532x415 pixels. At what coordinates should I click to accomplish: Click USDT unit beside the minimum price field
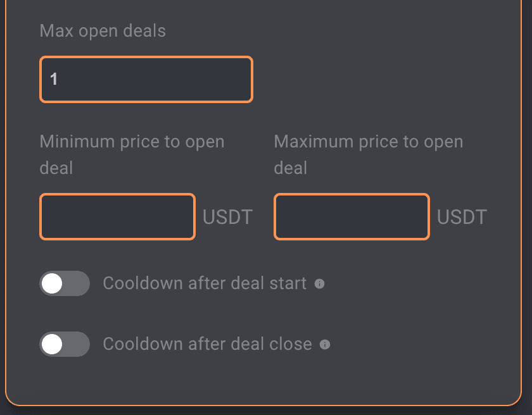point(227,218)
